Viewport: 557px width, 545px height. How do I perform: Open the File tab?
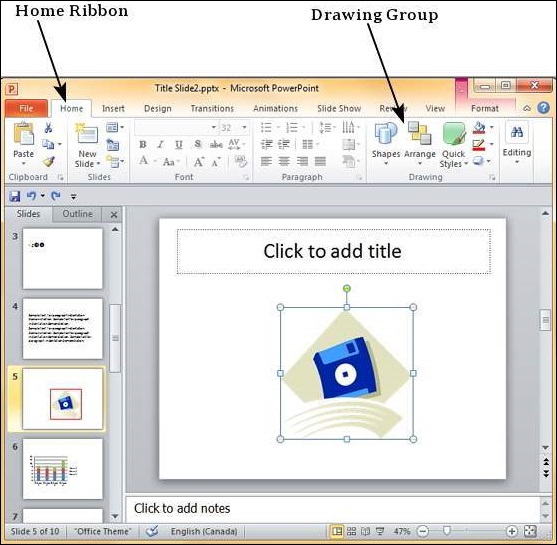tap(26, 108)
